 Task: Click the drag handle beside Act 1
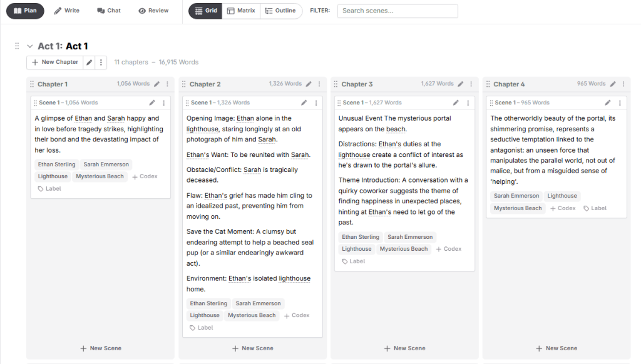pos(17,46)
